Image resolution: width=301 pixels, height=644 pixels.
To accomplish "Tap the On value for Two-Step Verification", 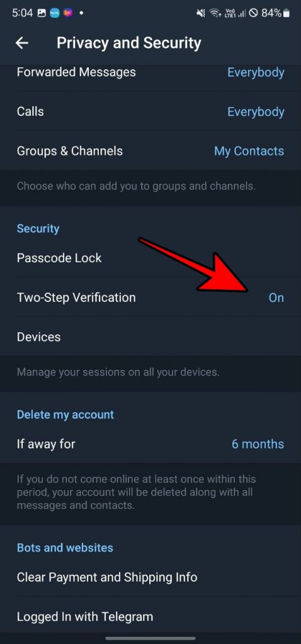I will [276, 297].
